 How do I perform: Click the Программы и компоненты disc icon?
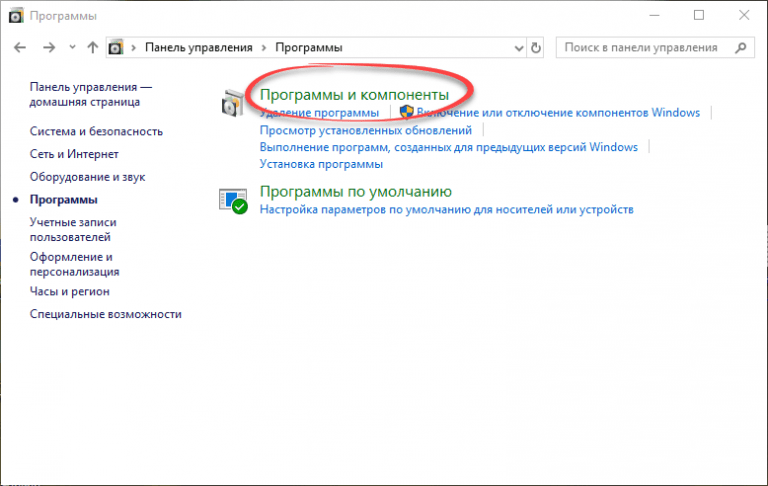pyautogui.click(x=232, y=103)
